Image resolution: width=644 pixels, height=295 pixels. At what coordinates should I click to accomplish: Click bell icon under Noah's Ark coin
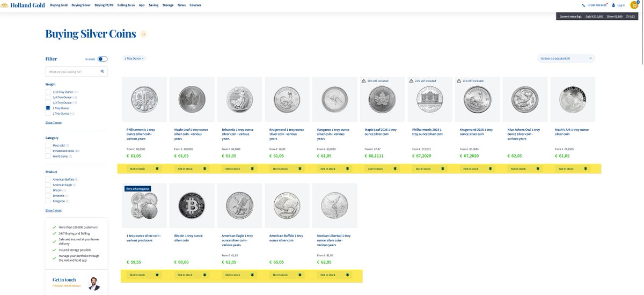585,168
